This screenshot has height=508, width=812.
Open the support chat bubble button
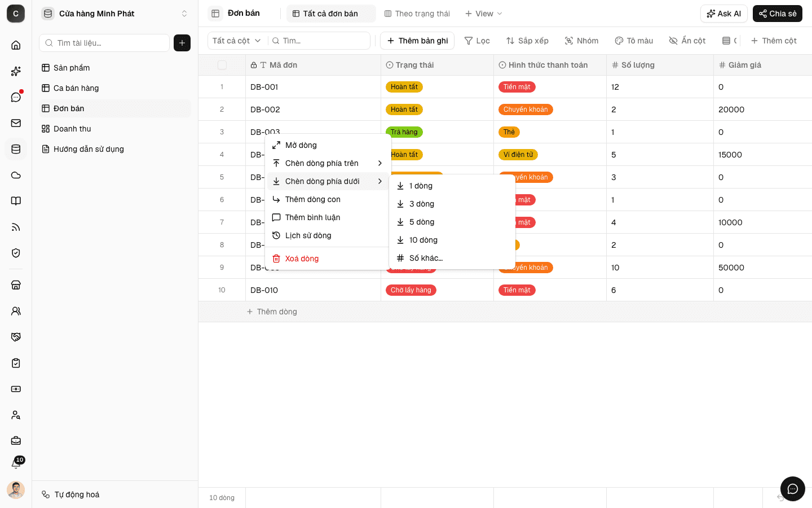[792, 489]
